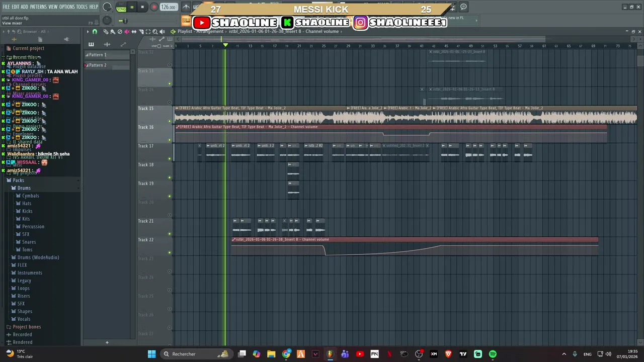Screen dimensions: 644x362
Task: Open the metronome icon in top toolbar
Action: pos(186,7)
